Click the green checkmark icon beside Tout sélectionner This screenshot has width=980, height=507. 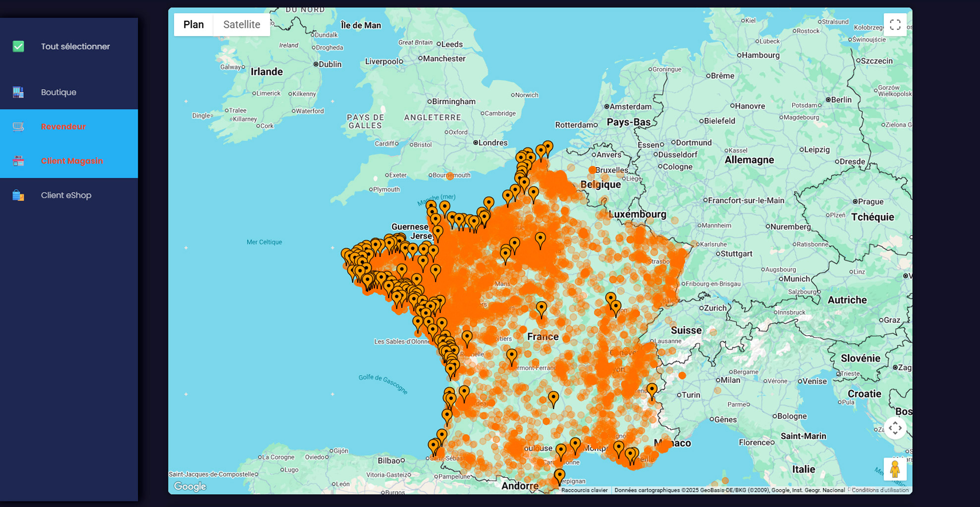[x=18, y=46]
